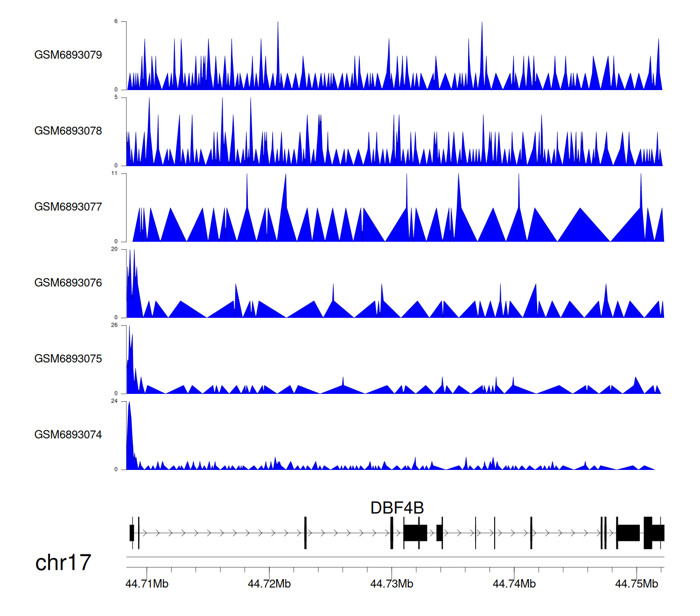Click the y-axis maximum value 20
This screenshot has width=700, height=616.
pyautogui.click(x=114, y=249)
